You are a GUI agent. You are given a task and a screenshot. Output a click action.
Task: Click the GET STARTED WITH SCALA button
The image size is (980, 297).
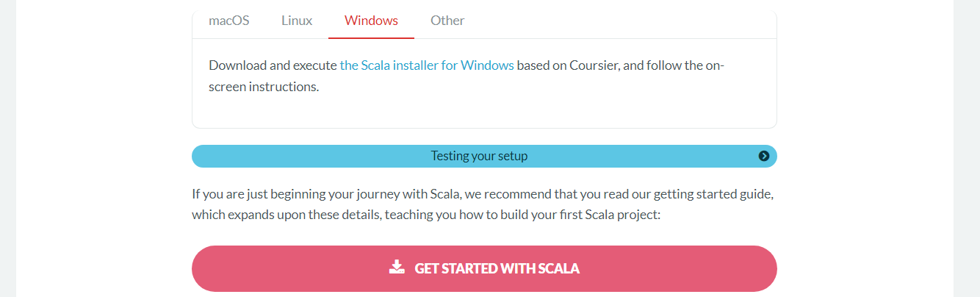(x=484, y=268)
